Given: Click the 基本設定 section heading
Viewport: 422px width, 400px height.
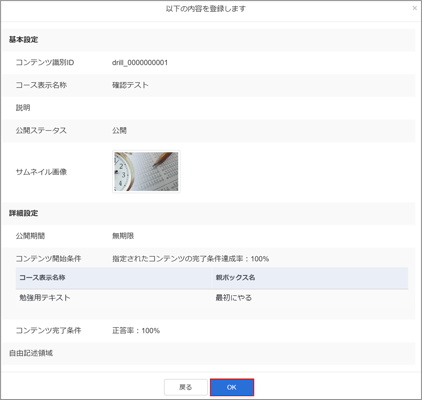Looking at the screenshot, I should [x=23, y=40].
